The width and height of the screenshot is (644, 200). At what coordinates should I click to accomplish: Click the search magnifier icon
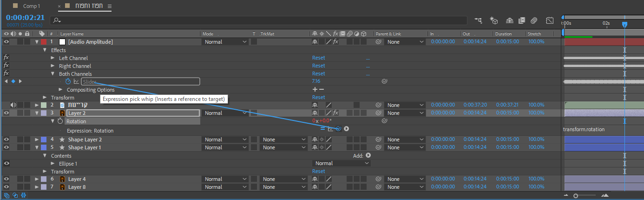coord(57,20)
